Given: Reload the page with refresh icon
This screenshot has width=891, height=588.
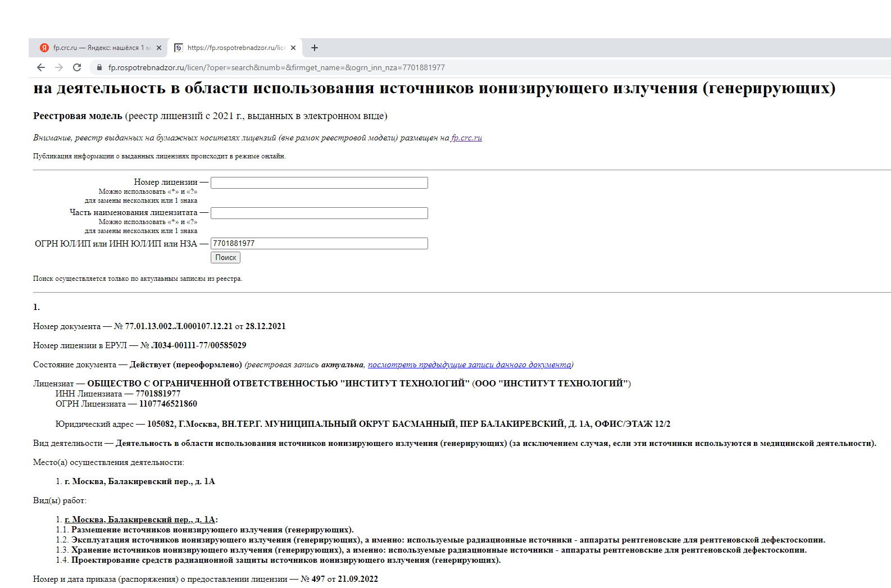Looking at the screenshot, I should point(77,67).
